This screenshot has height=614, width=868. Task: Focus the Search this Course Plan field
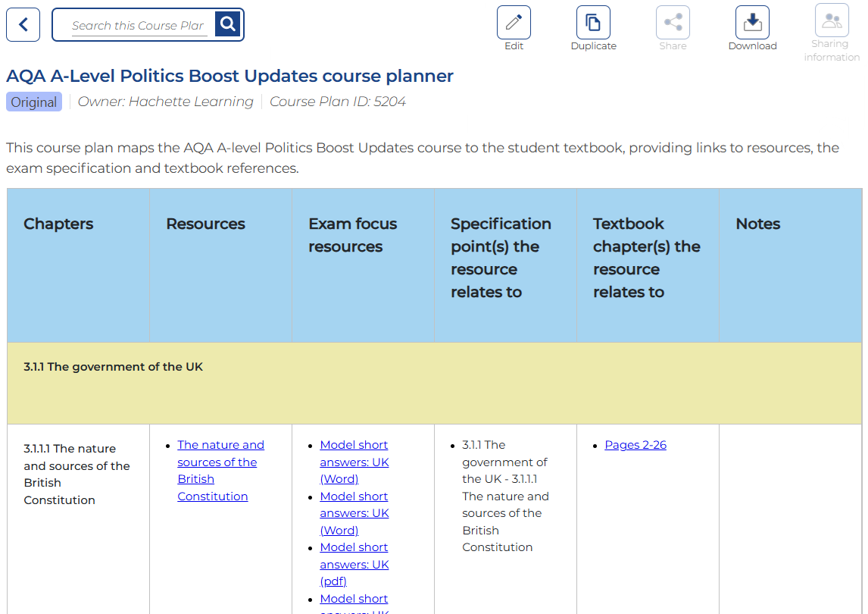(138, 26)
